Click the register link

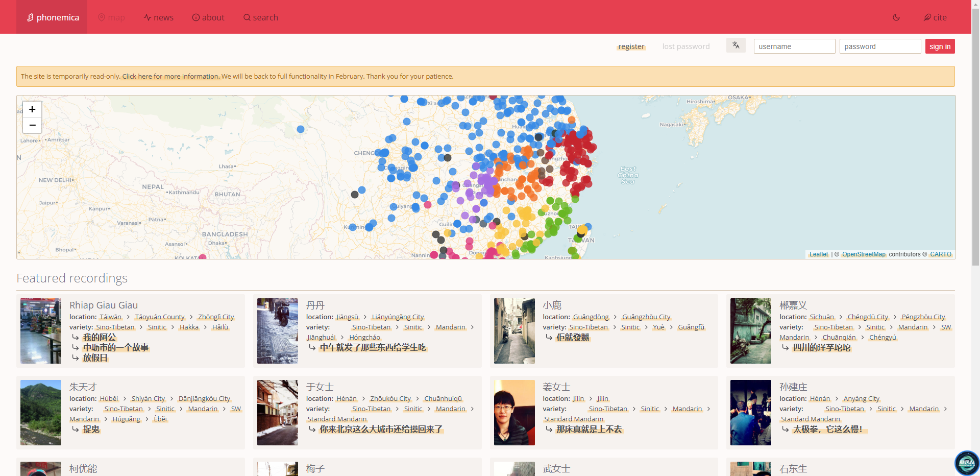coord(631,46)
